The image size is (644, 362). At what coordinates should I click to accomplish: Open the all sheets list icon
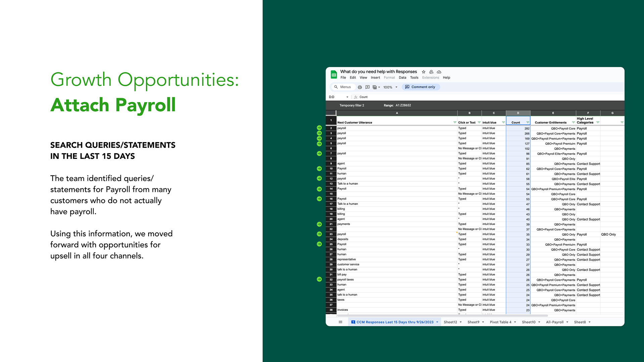tap(340, 322)
